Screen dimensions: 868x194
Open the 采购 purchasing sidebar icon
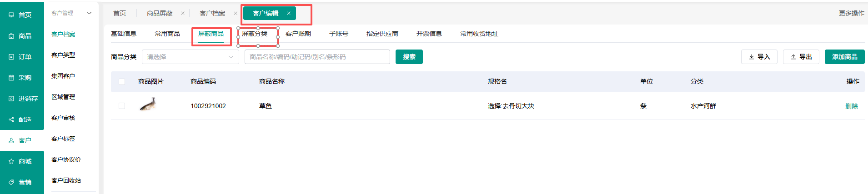click(11, 78)
